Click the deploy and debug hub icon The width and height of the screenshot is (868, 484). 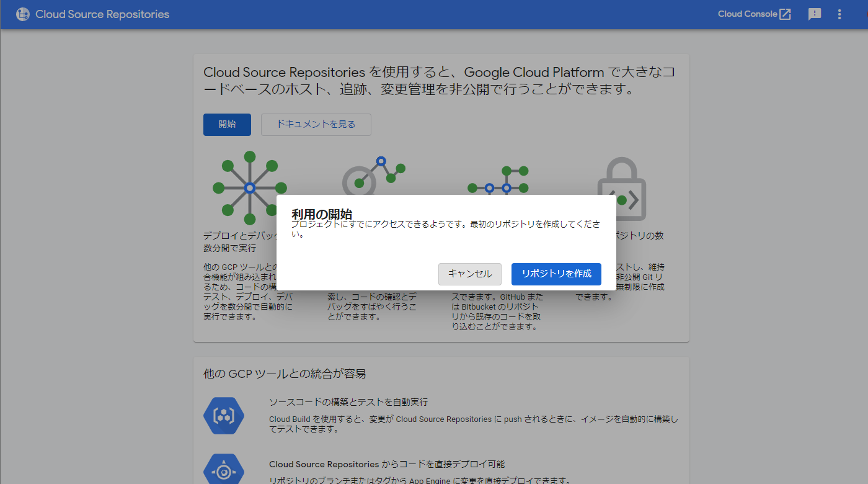(x=249, y=187)
